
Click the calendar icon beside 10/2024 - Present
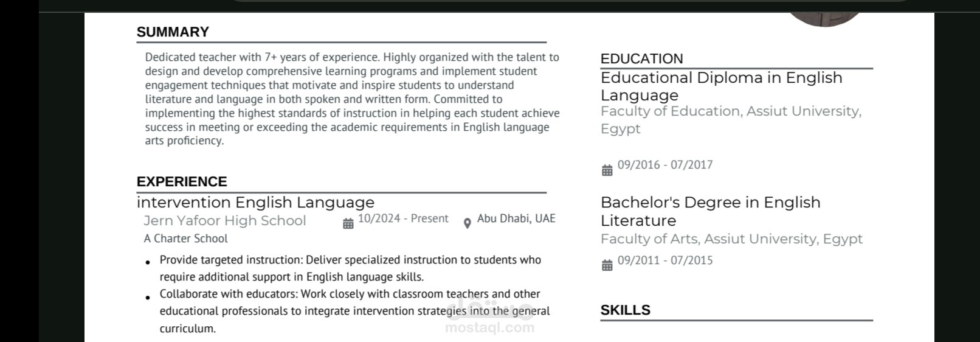click(x=348, y=224)
